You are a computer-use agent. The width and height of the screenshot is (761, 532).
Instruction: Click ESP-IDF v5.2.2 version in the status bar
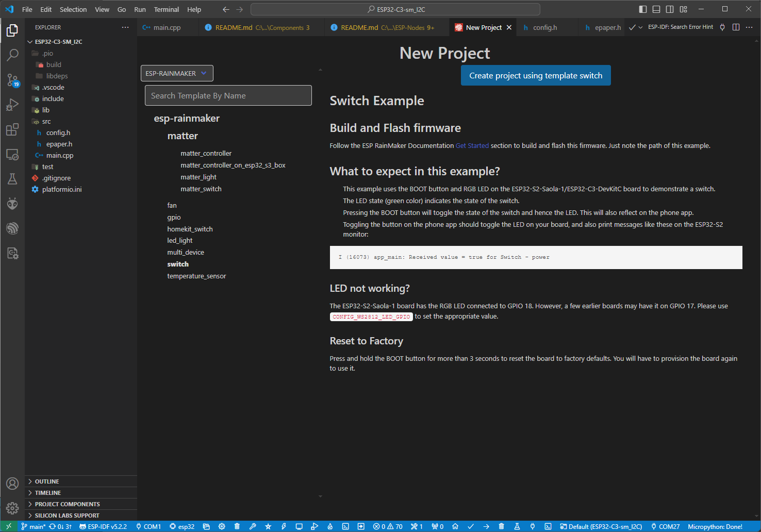click(103, 526)
